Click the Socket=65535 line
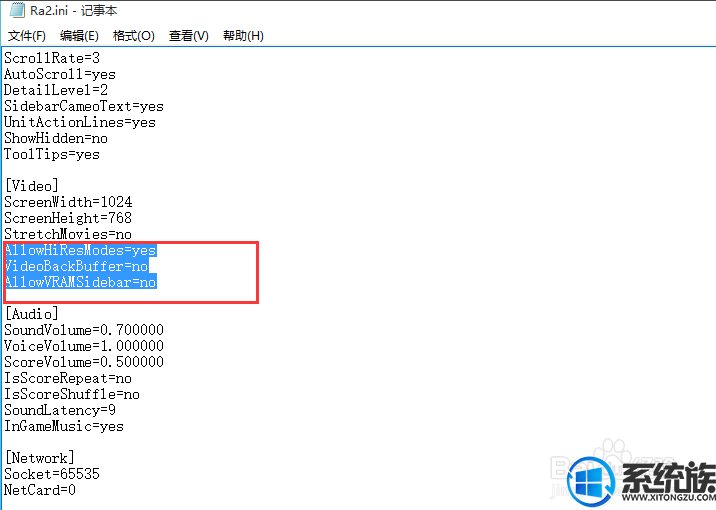The image size is (716, 510). [52, 473]
